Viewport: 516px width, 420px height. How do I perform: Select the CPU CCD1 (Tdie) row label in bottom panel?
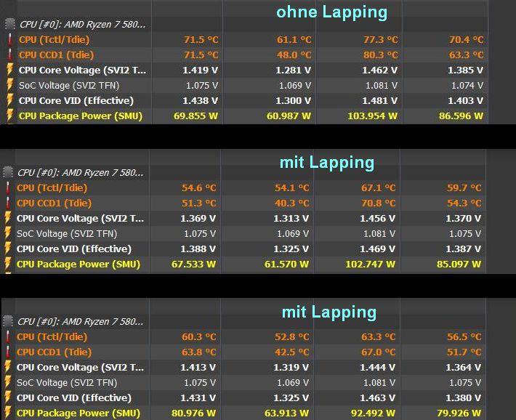[54, 352]
